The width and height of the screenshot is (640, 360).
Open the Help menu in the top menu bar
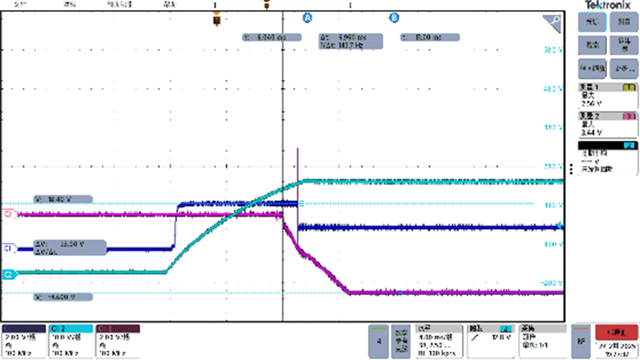tap(170, 4)
